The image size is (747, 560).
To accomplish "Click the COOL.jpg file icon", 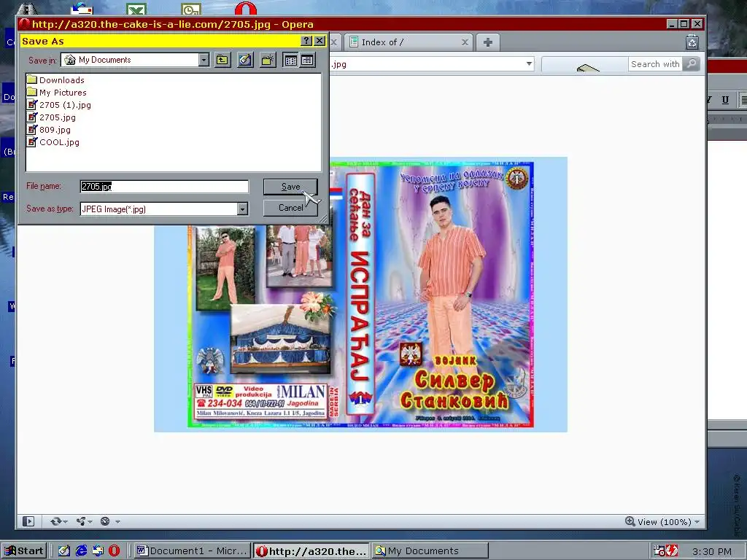I will 32,141.
